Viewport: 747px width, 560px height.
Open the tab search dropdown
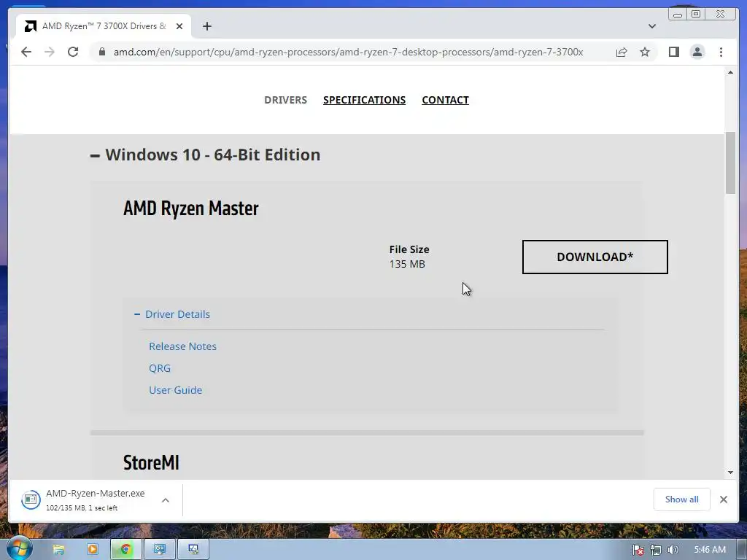652,26
